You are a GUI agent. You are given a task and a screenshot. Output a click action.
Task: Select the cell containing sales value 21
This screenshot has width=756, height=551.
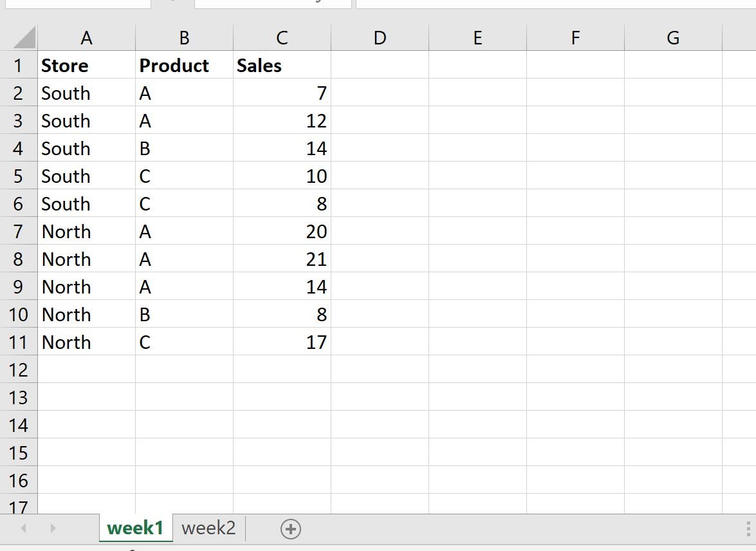282,259
